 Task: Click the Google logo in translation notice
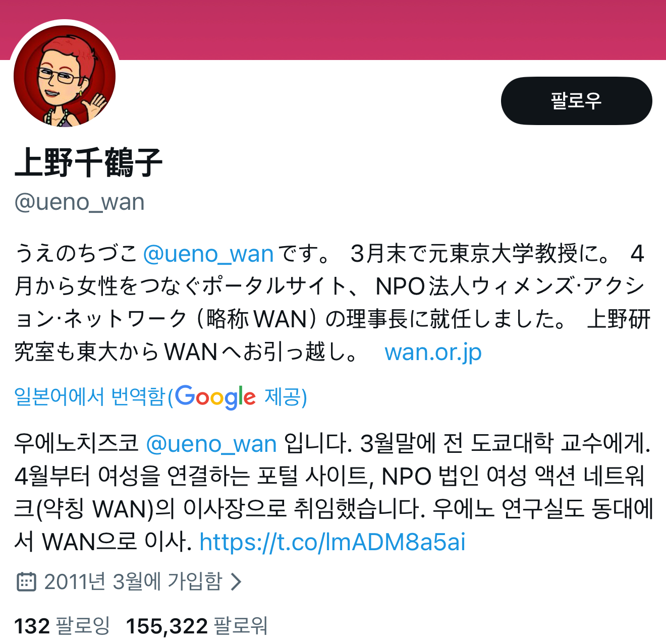coord(215,397)
